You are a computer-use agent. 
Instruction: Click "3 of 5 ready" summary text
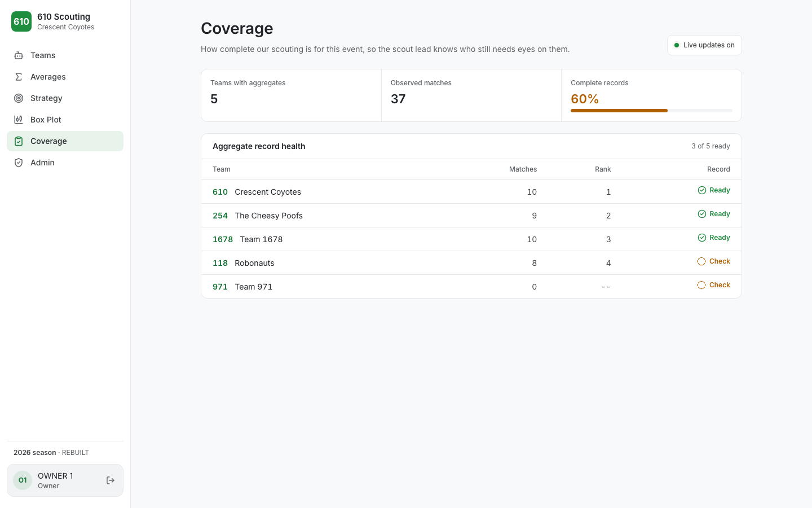[x=710, y=146]
